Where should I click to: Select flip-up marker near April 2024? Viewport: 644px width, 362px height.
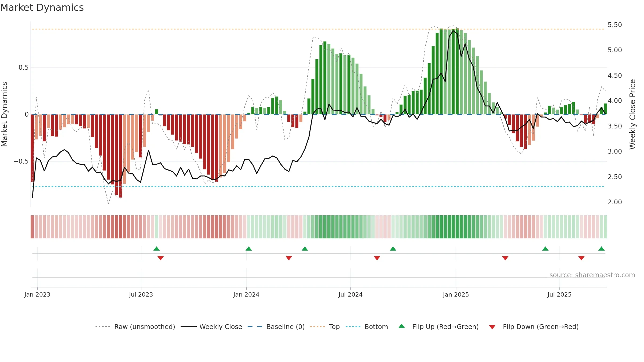[305, 249]
